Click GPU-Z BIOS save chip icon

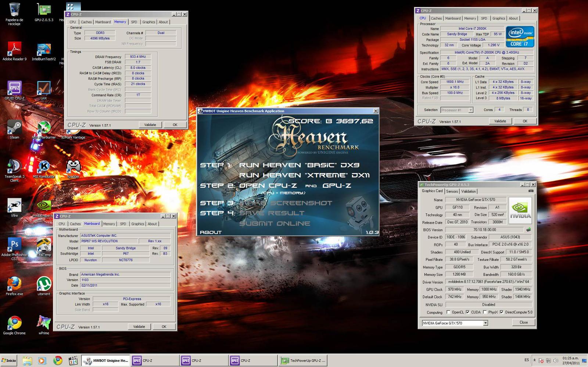528,230
